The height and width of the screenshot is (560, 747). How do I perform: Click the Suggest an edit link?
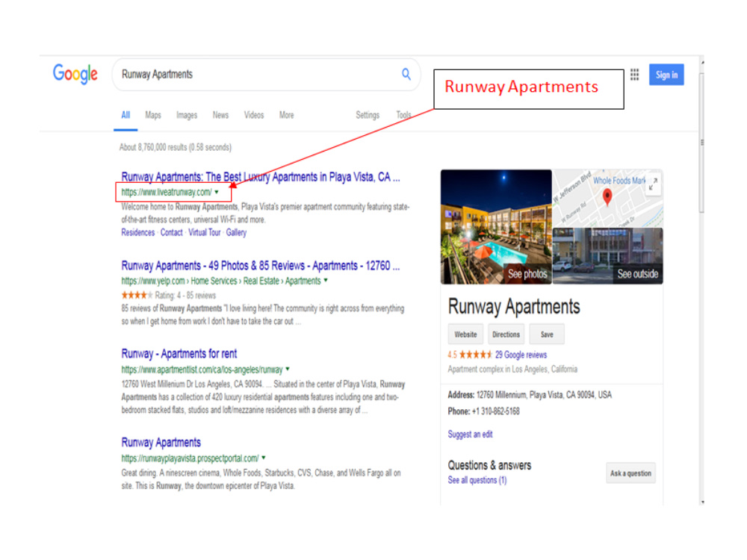point(470,435)
